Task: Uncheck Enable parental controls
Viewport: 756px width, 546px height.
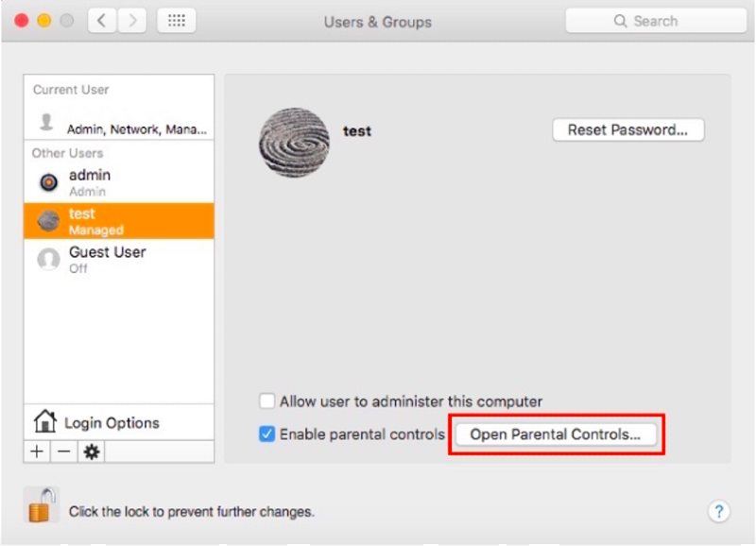Action: (267, 434)
